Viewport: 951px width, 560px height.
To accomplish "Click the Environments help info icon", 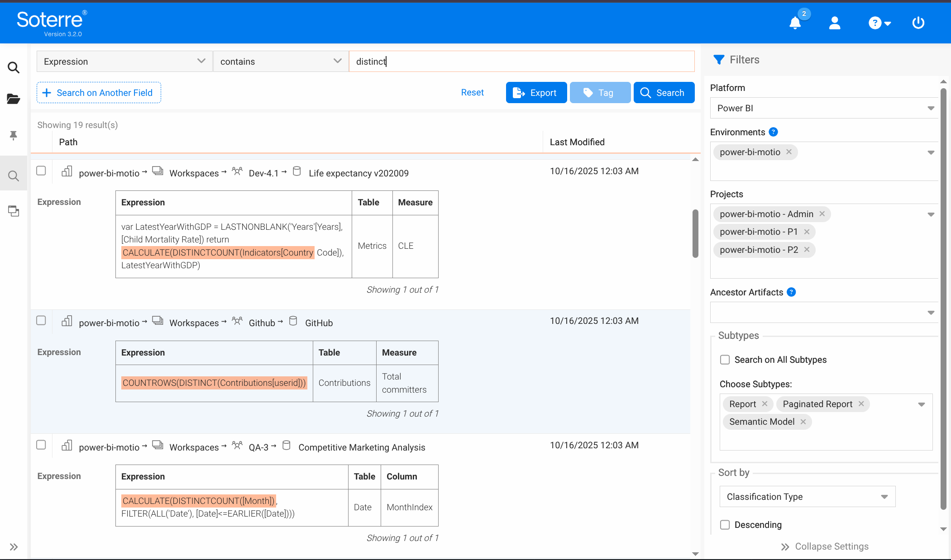I will pos(774,132).
